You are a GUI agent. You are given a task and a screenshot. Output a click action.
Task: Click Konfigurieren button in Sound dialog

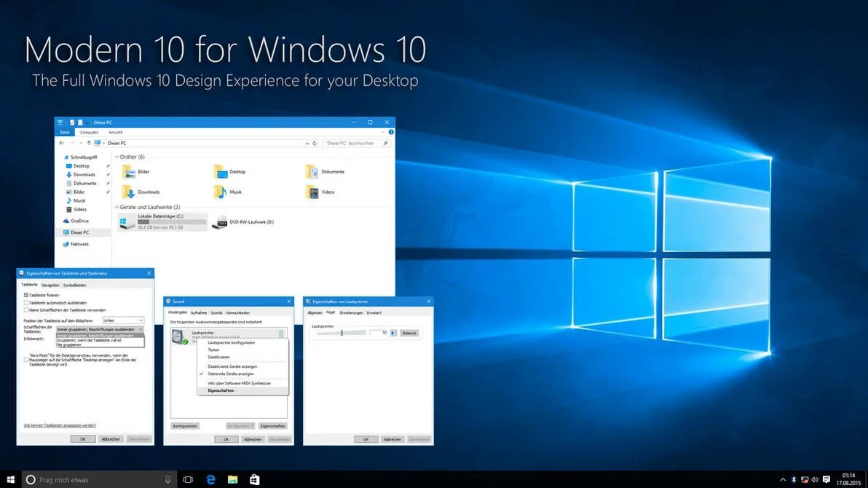(x=185, y=426)
